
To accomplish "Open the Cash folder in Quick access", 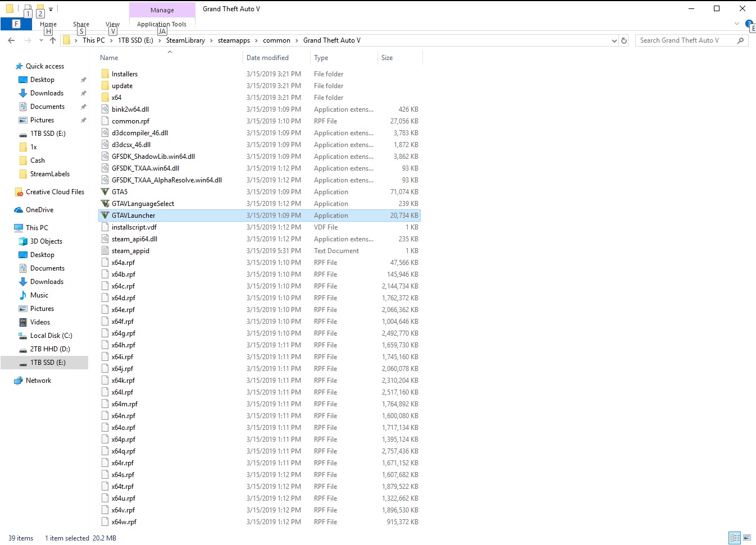I will tap(38, 161).
